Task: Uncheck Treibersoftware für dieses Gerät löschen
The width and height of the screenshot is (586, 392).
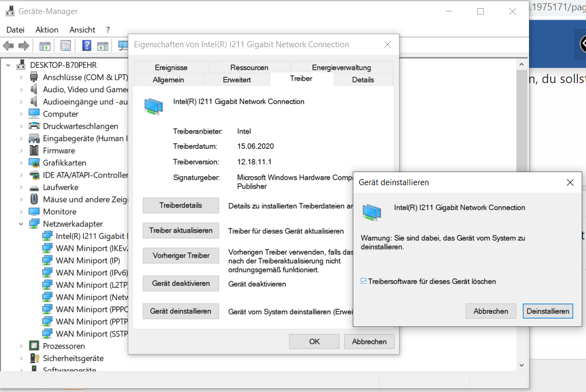Action: tap(363, 281)
